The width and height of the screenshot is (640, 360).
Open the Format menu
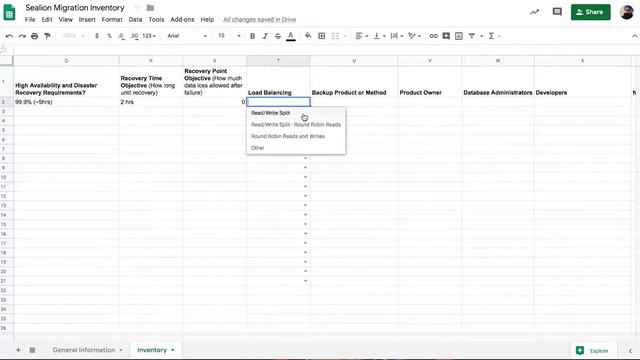point(112,20)
